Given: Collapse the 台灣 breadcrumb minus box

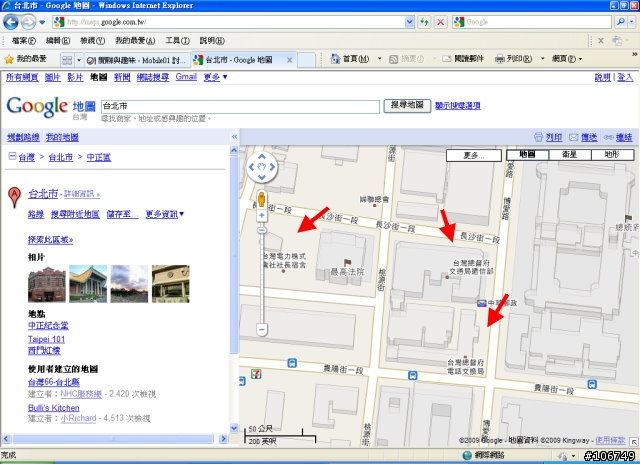Looking at the screenshot, I should pyautogui.click(x=12, y=156).
